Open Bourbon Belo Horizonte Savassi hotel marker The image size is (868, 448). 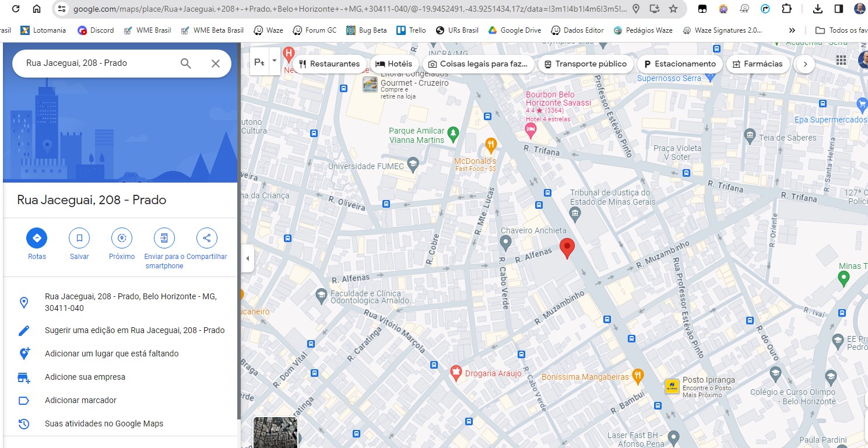[530, 131]
